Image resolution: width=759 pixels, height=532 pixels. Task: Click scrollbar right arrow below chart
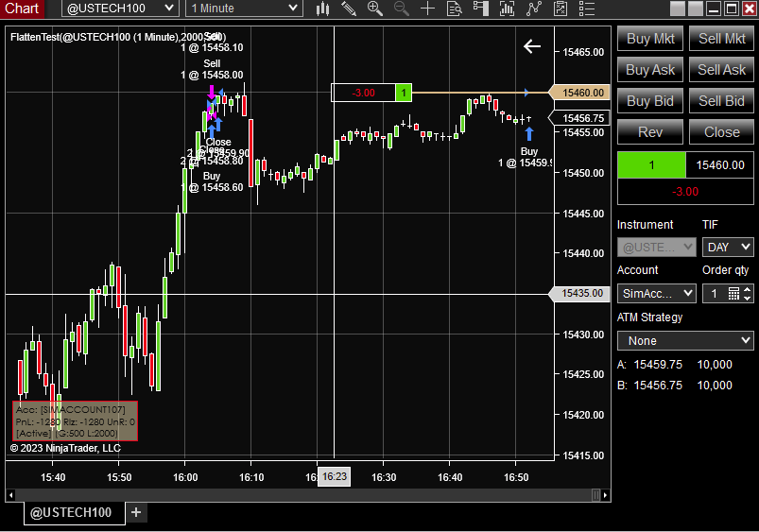pos(605,495)
